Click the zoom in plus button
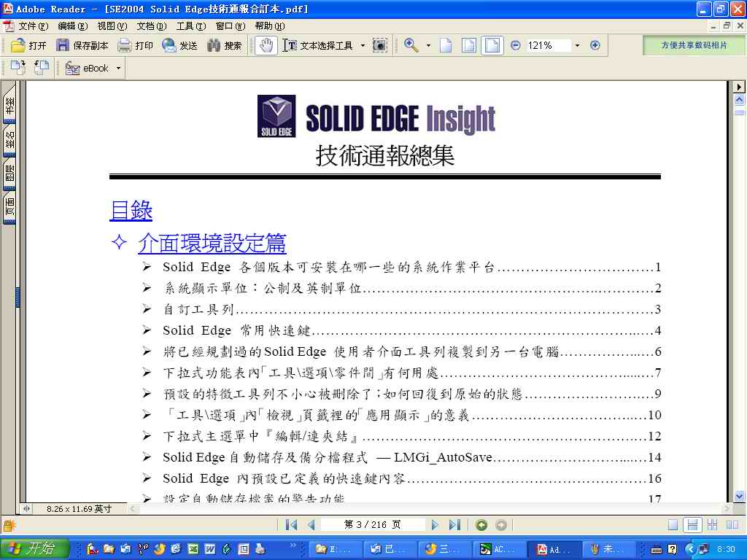747x560 pixels. point(595,45)
